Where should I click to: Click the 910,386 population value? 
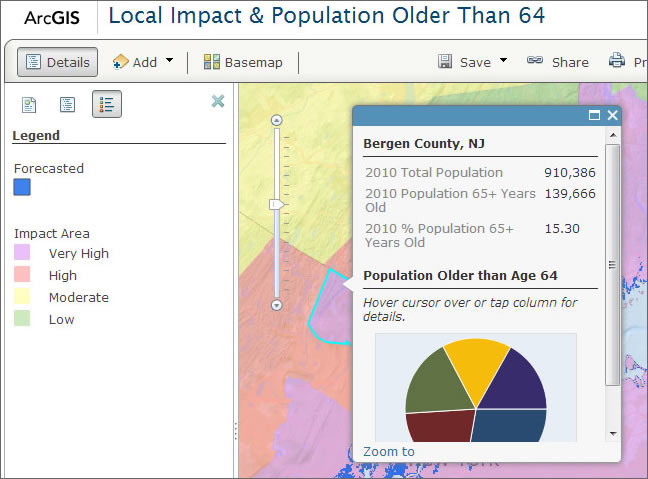tap(570, 172)
